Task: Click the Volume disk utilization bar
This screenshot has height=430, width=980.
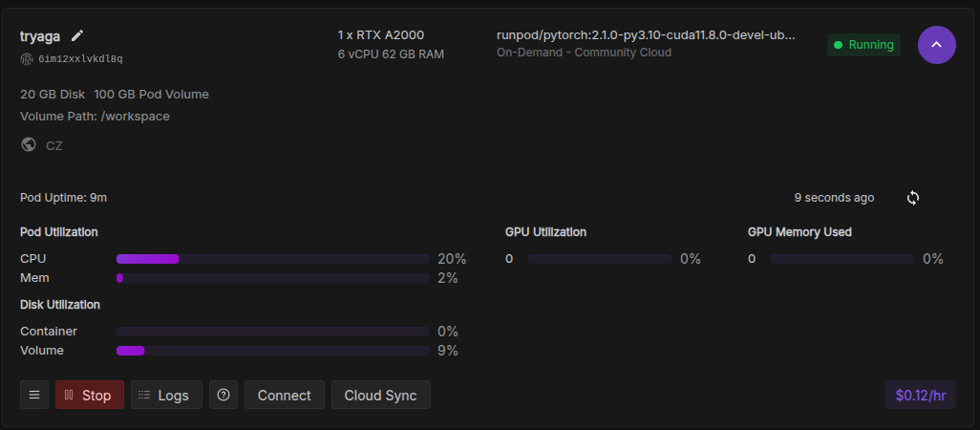Action: pos(272,351)
